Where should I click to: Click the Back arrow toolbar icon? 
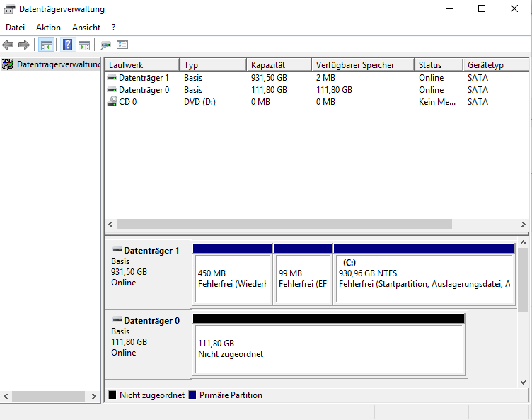point(8,45)
